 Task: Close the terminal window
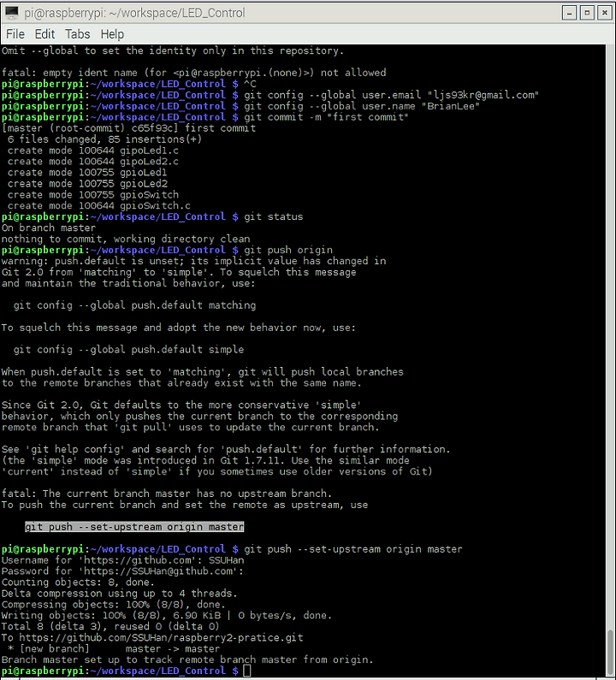tap(605, 13)
